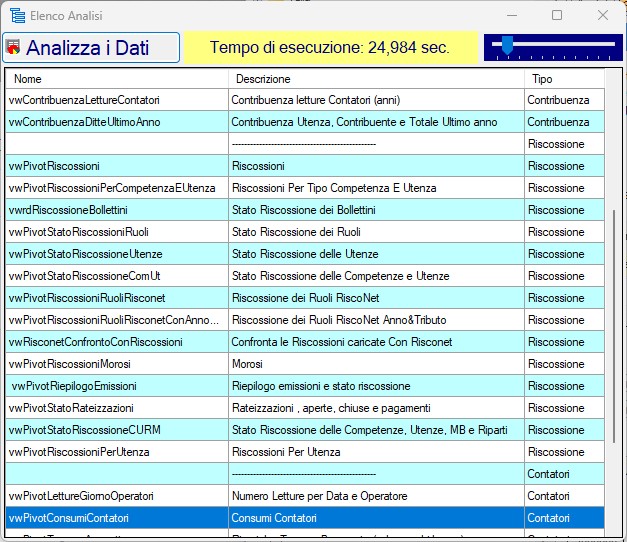
Task: Adjust the blue slider thumb at top right
Action: 508,45
